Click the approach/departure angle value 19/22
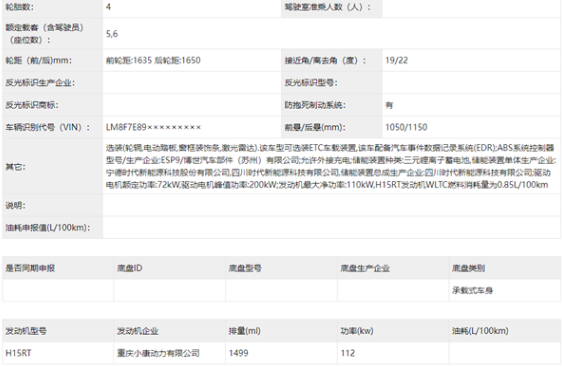Image resolution: width=562 pixels, height=367 pixels. (396, 60)
